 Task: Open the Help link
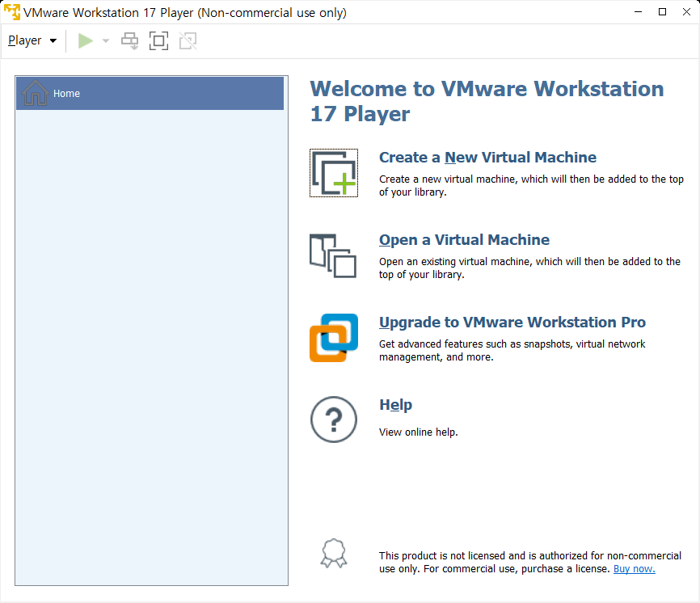(395, 405)
